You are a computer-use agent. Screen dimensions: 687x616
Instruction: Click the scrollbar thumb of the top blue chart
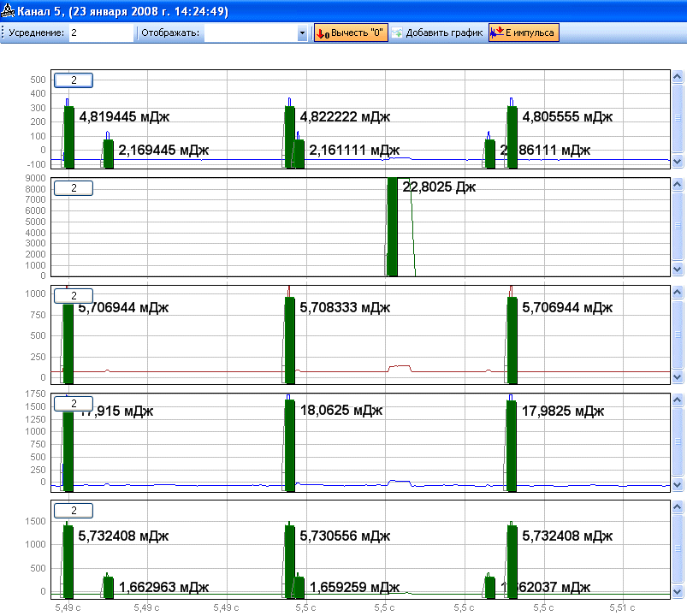tap(678, 119)
